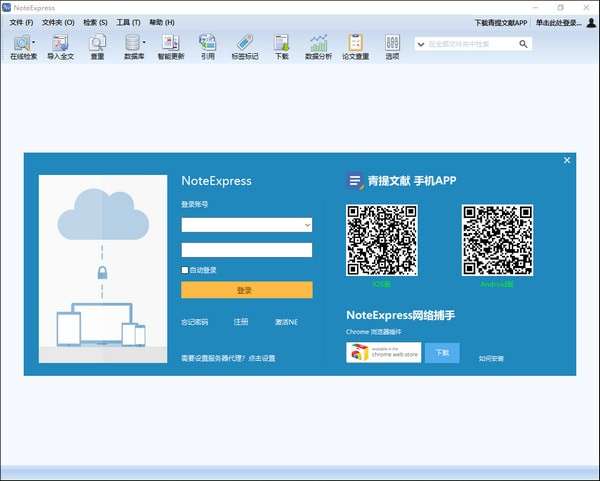
Task: Click the 忘记密码 forgot password link
Action: pos(195,322)
